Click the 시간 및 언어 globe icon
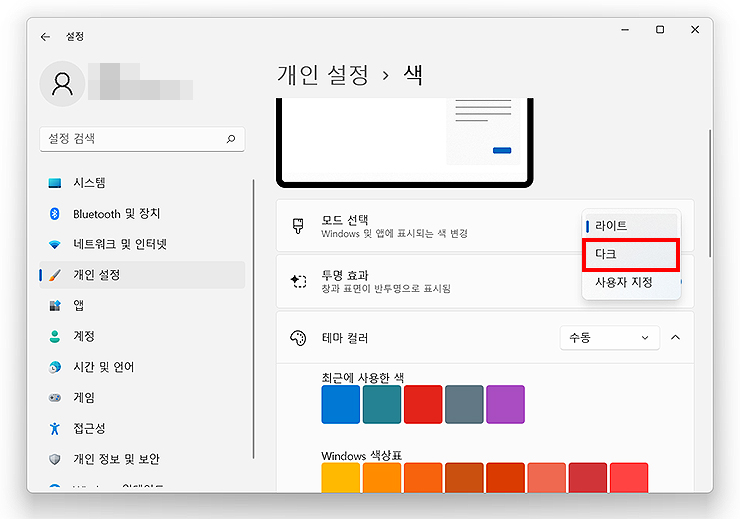The height and width of the screenshot is (519, 740). pos(55,367)
